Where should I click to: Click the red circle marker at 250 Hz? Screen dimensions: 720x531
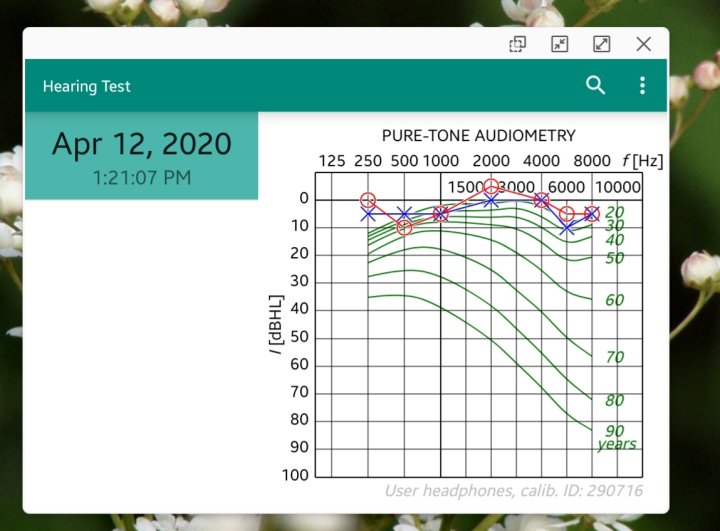[x=368, y=201]
